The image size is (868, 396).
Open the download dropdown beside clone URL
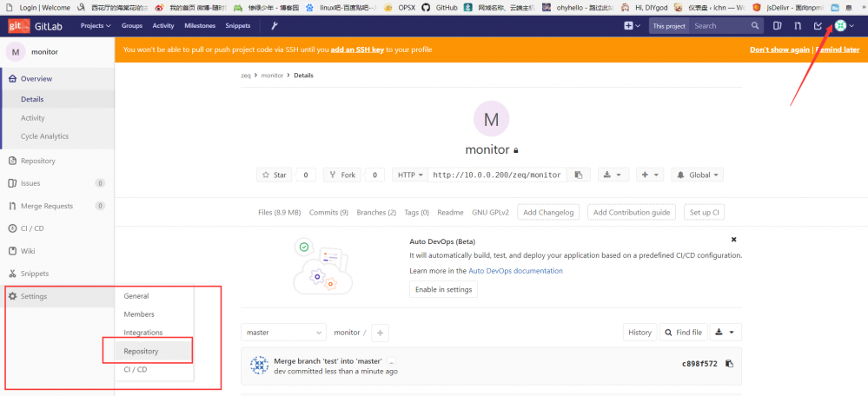612,175
